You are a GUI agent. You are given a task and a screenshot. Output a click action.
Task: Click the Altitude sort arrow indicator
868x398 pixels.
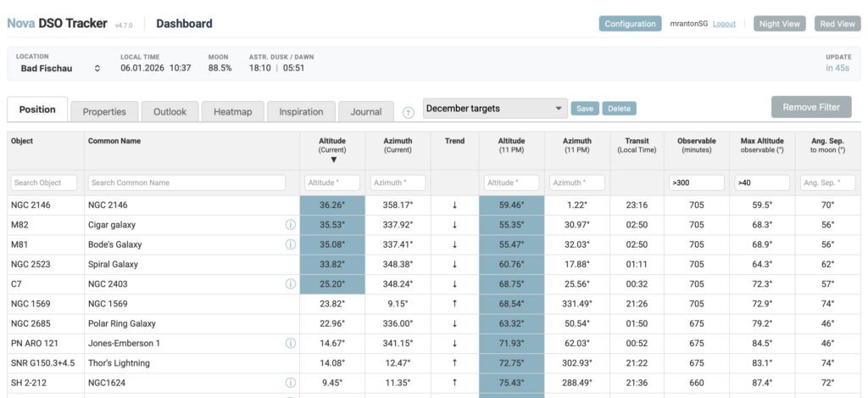(332, 160)
